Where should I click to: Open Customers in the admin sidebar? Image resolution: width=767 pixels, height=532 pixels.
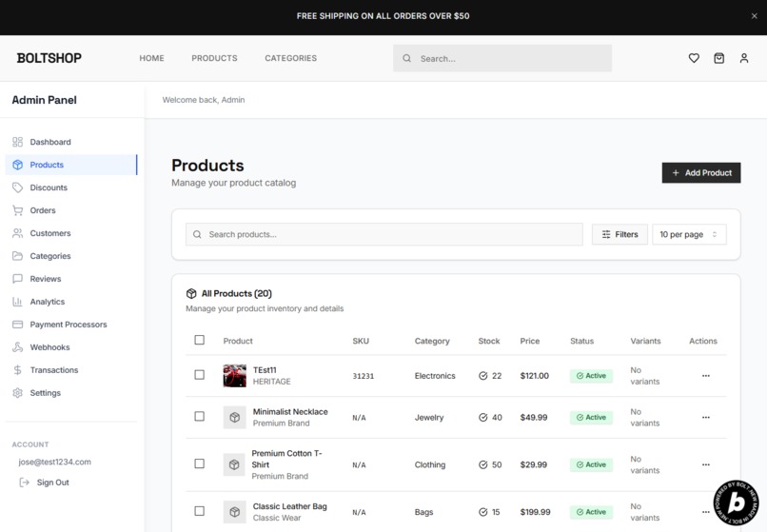pos(71,233)
